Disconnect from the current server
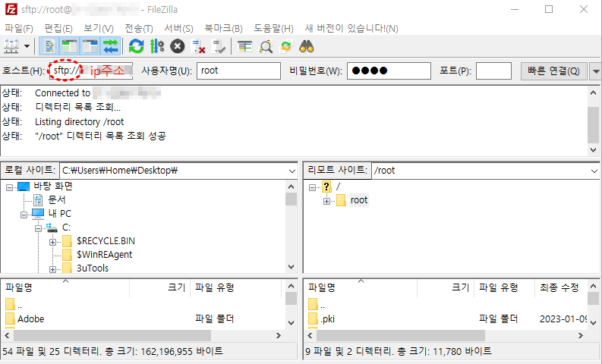Viewport: 602px width, 364px height. pos(198,47)
